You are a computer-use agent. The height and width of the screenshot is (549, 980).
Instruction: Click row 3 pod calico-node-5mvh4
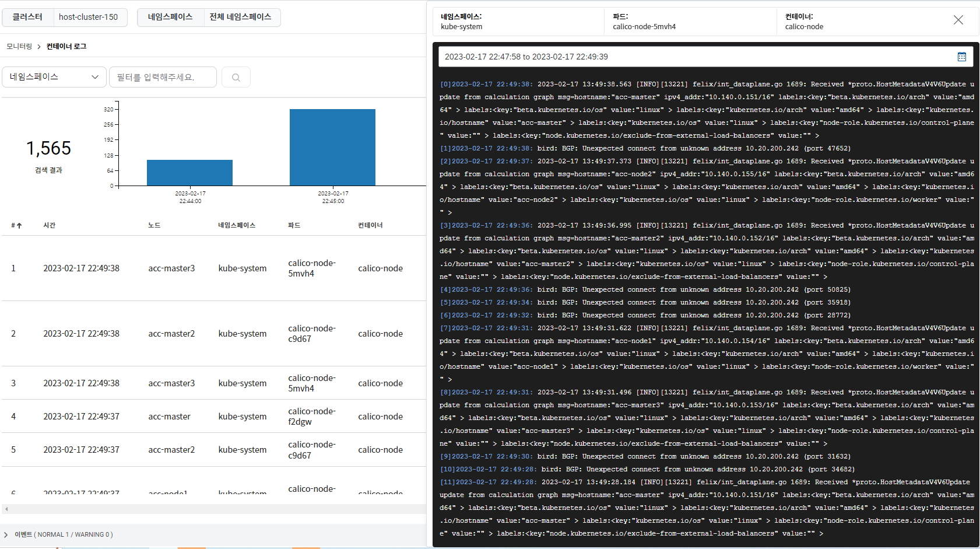(x=312, y=383)
